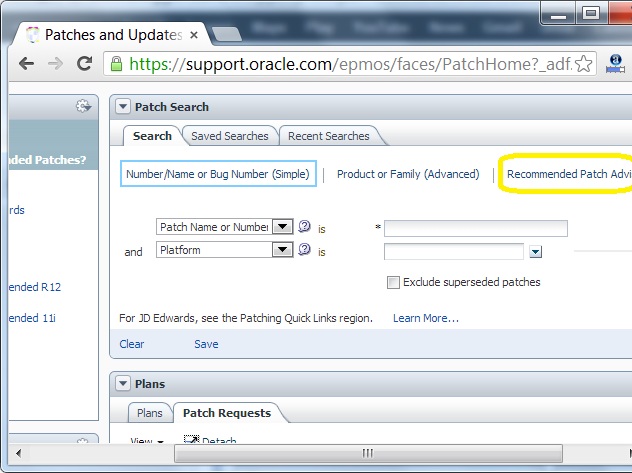Click the Platform value input field
Image resolution: width=632 pixels, height=473 pixels.
click(454, 252)
